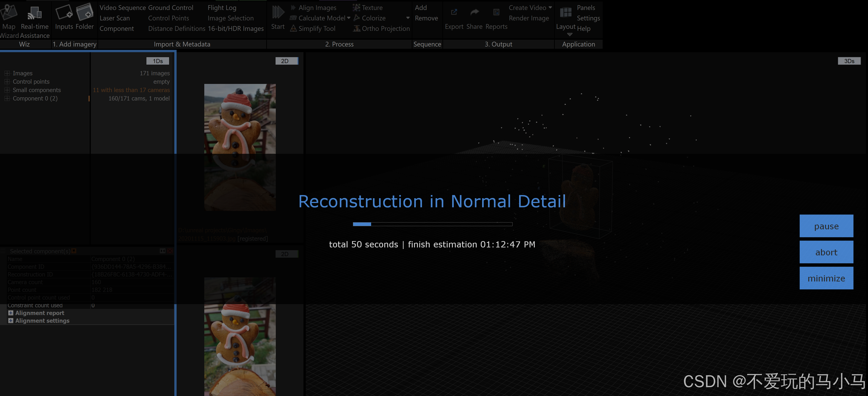Expand the Component 0 (2) node
The width and height of the screenshot is (868, 396).
7,98
